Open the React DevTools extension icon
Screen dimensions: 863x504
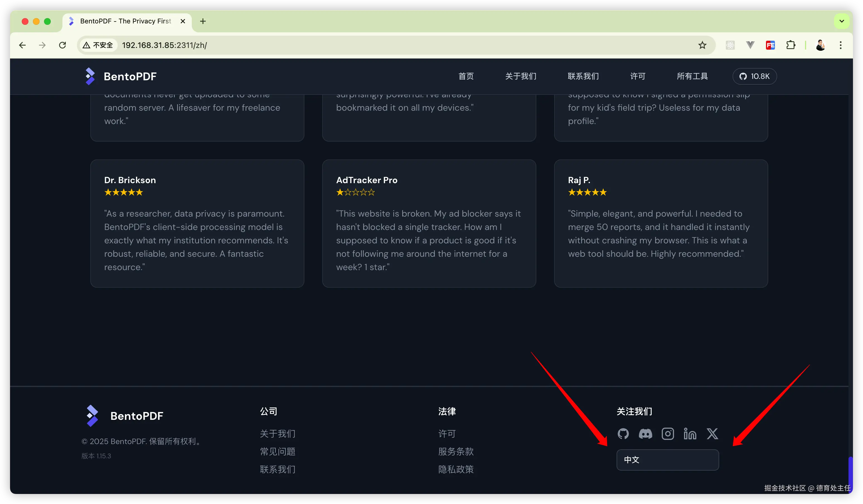coord(730,45)
